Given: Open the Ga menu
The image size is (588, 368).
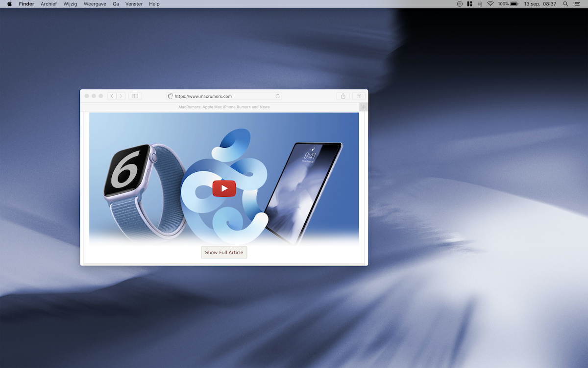Looking at the screenshot, I should [116, 4].
